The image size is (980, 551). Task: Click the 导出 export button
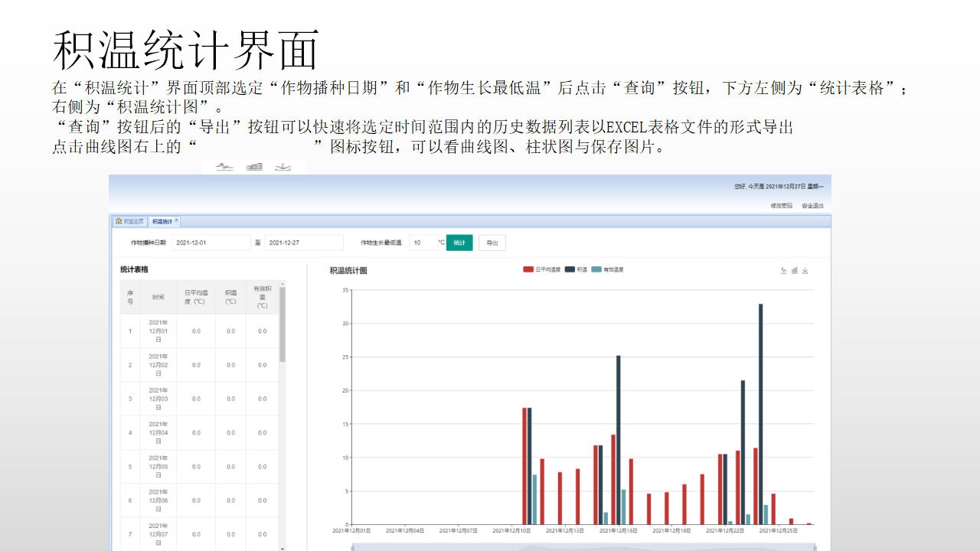[492, 243]
